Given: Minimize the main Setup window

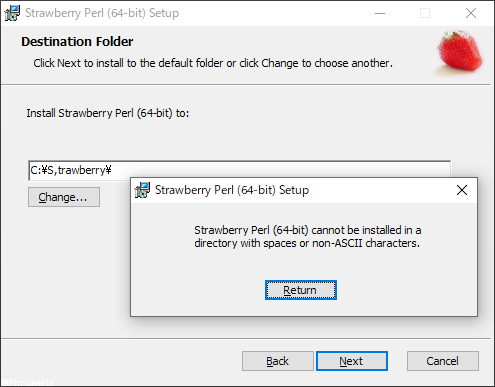Looking at the screenshot, I should 380,13.
